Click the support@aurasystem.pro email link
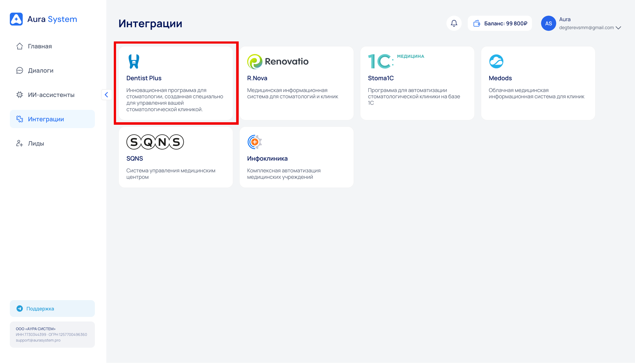635x364 pixels. coord(38,340)
